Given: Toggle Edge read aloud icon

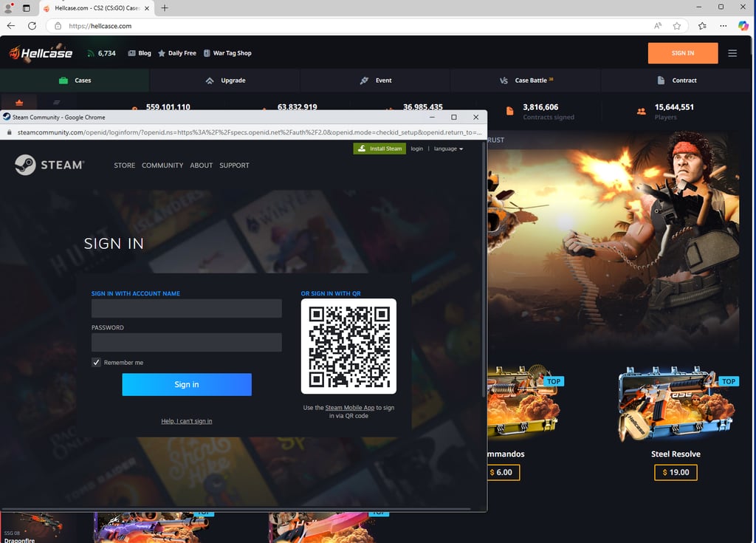Looking at the screenshot, I should point(658,26).
